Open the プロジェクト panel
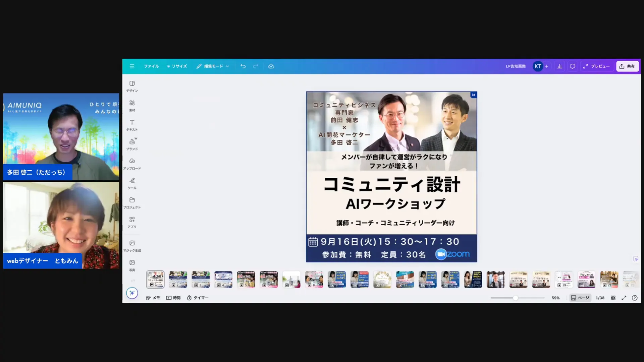The width and height of the screenshot is (644, 362). pos(132,203)
